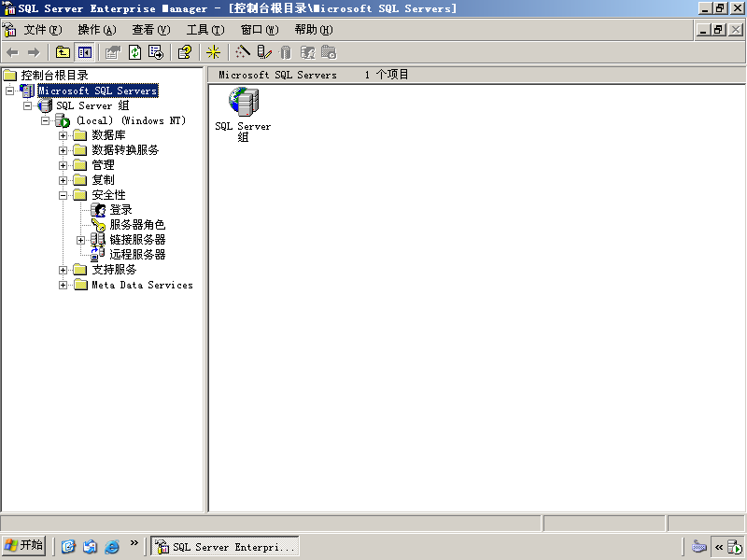747x560 pixels.
Task: Select 控制台根目录 in the tree
Action: [54, 76]
